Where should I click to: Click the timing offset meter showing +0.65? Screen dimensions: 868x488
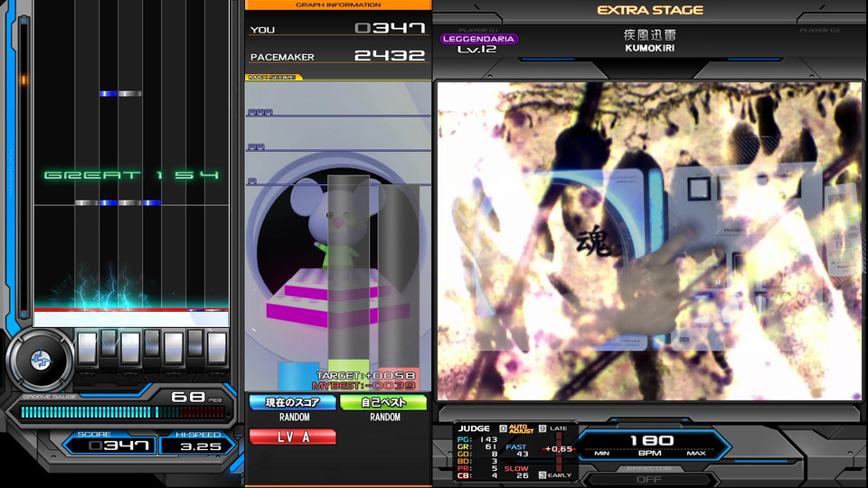559,449
